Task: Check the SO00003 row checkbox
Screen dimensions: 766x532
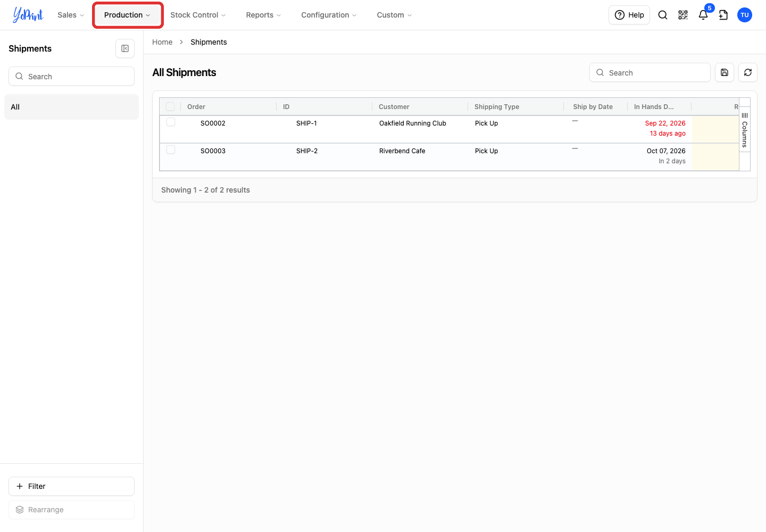Action: 171,149
